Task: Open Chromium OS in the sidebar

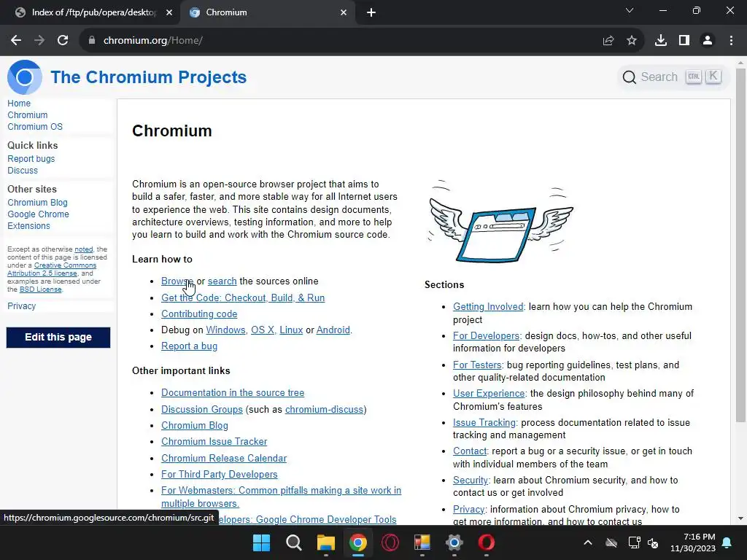Action: [35, 127]
